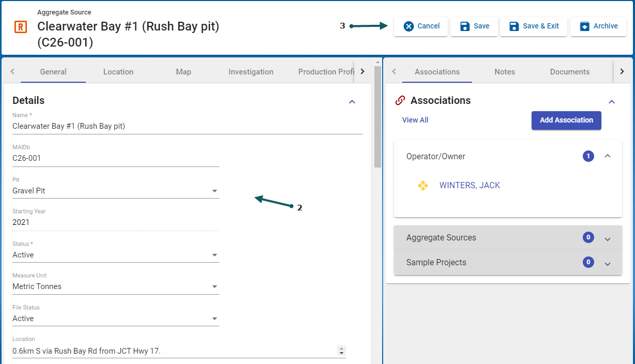
Task: Click the View All link
Action: coord(415,120)
